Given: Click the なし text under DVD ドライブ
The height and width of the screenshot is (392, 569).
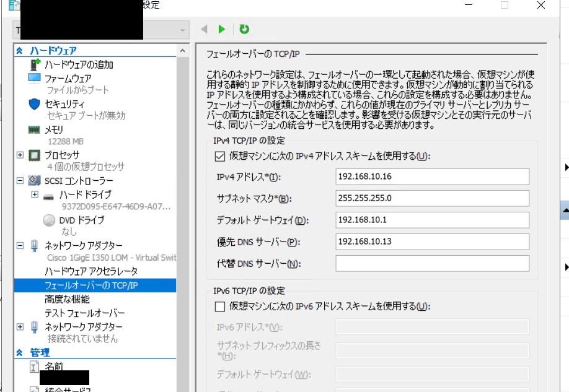Looking at the screenshot, I should click(x=69, y=232).
